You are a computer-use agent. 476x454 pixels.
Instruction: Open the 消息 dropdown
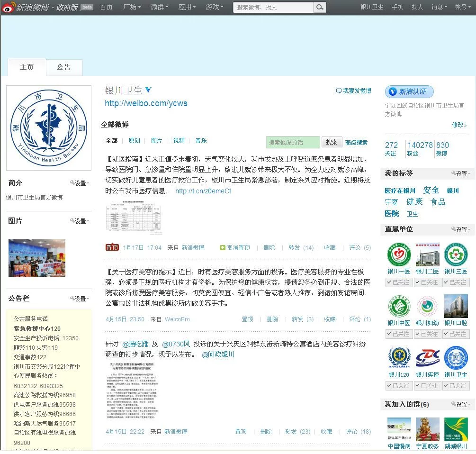[x=439, y=7]
